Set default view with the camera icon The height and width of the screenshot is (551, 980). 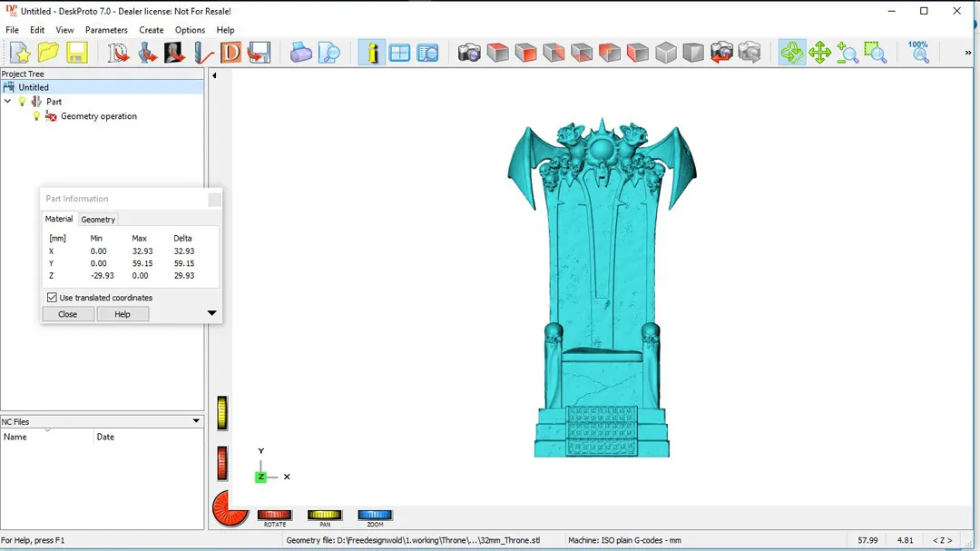[469, 53]
